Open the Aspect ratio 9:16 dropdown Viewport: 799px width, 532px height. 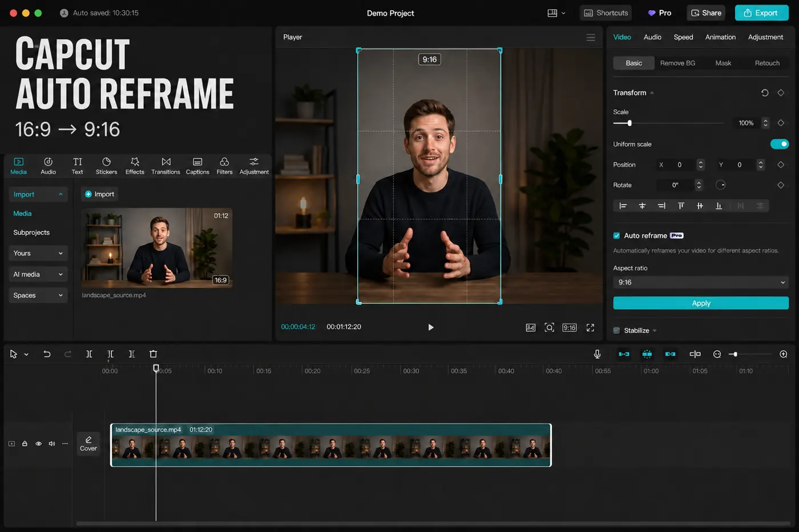pyautogui.click(x=701, y=282)
